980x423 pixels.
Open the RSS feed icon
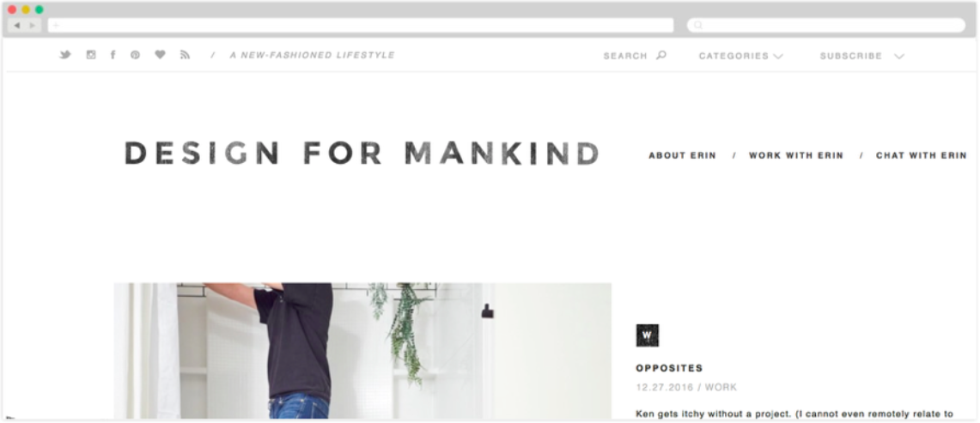coord(185,55)
